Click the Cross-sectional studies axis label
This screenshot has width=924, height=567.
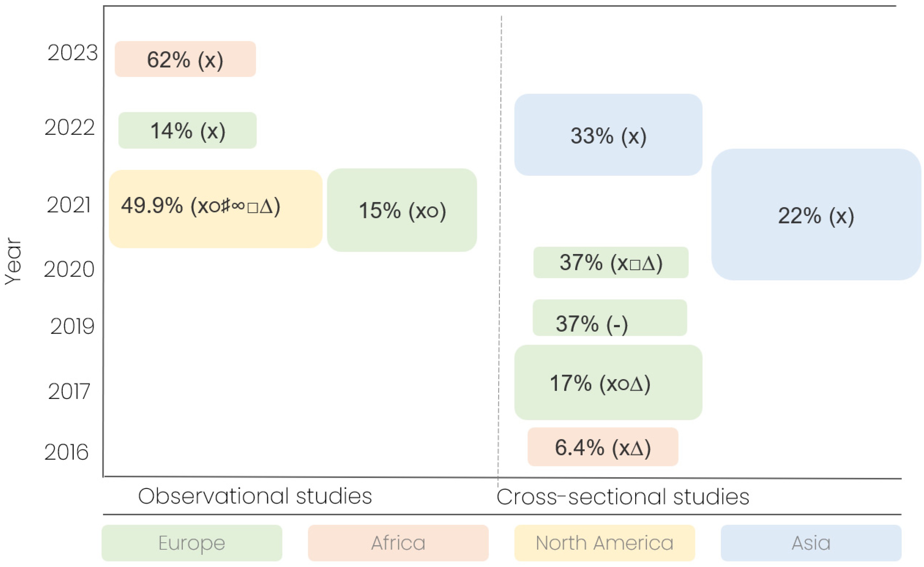tap(623, 497)
